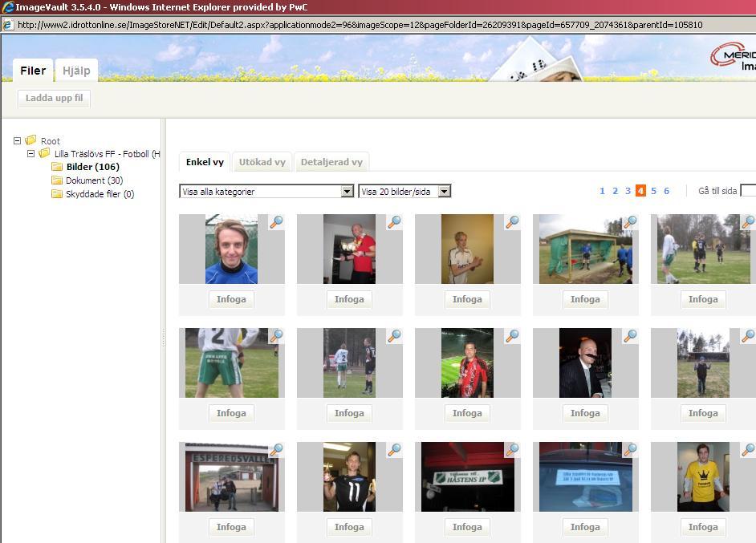This screenshot has width=756, height=543.
Task: Open the 'Visa alla kategorier' dropdown
Action: pyautogui.click(x=266, y=191)
